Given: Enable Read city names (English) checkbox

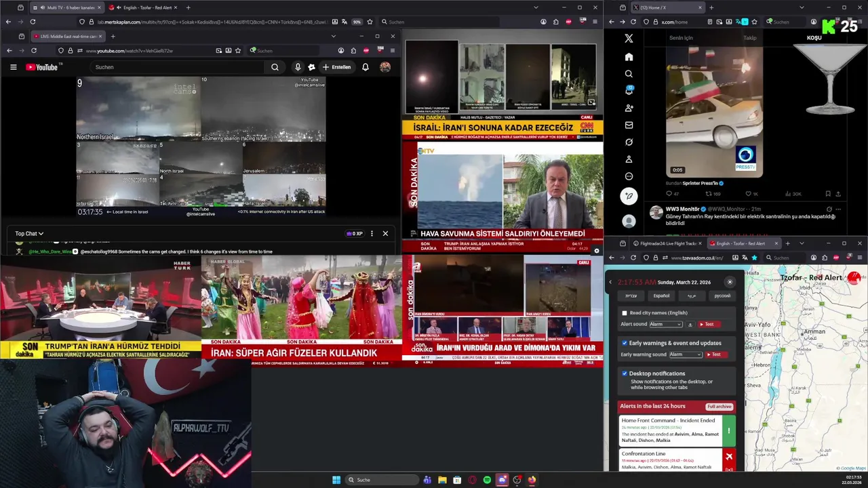Looking at the screenshot, I should (x=625, y=313).
